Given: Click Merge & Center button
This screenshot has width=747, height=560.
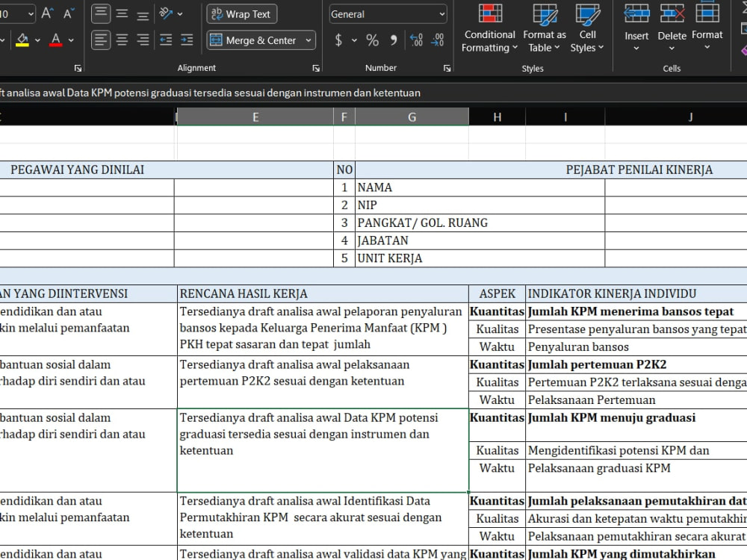Looking at the screenshot, I should click(x=254, y=40).
